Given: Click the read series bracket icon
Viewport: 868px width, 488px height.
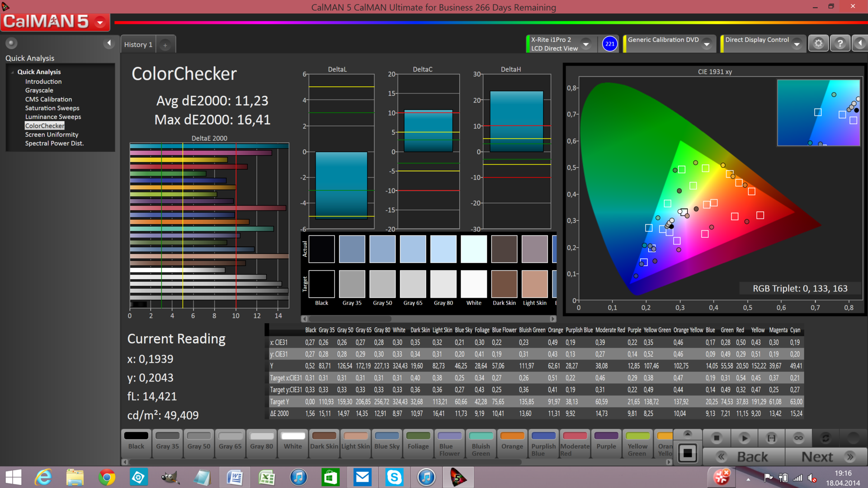Looking at the screenshot, I should pos(771,438).
